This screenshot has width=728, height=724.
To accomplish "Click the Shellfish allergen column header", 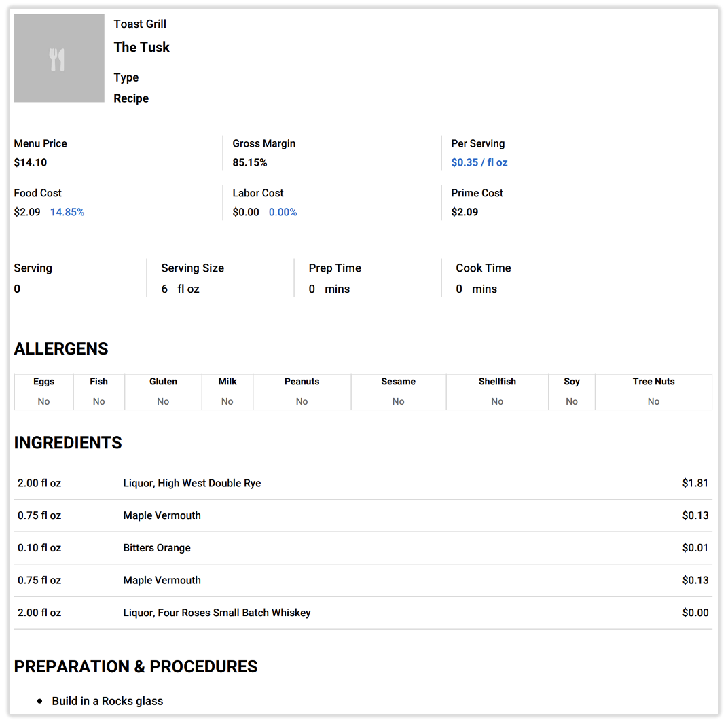I will pyautogui.click(x=497, y=381).
